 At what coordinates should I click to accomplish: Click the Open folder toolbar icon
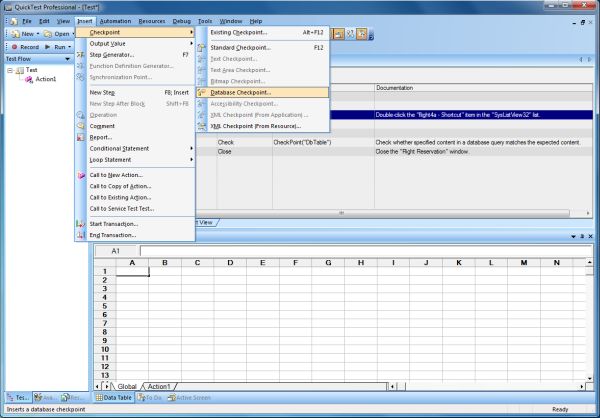click(47, 34)
